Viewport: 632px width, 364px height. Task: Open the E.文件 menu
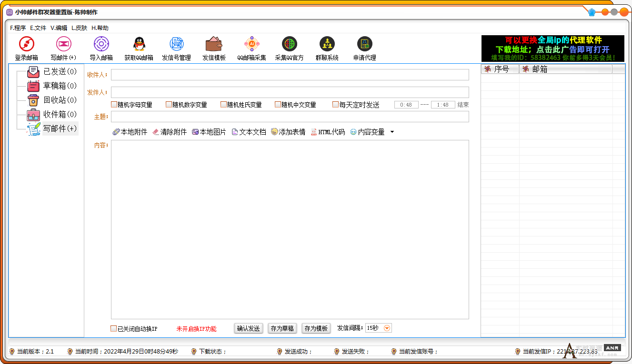coord(38,28)
